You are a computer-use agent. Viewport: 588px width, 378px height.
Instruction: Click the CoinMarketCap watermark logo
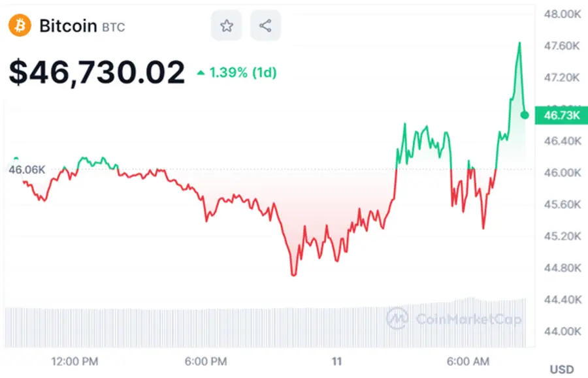pos(397,319)
